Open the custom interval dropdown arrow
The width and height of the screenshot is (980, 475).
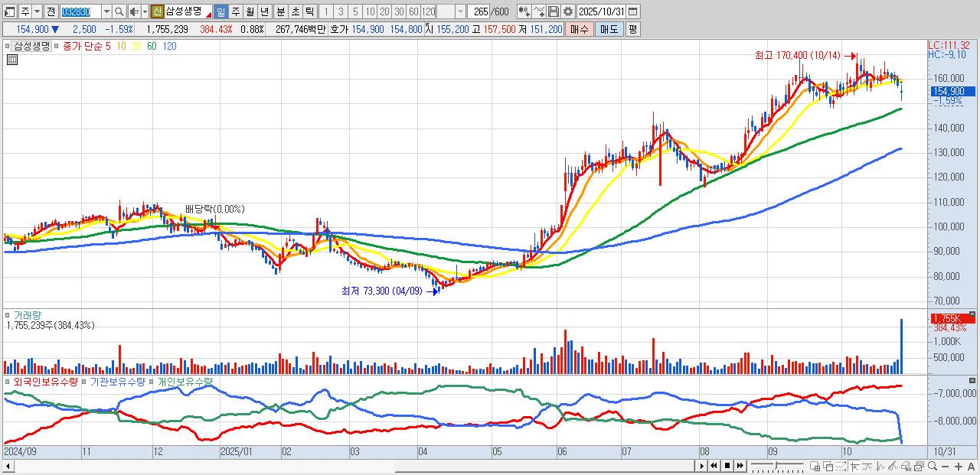(460, 11)
